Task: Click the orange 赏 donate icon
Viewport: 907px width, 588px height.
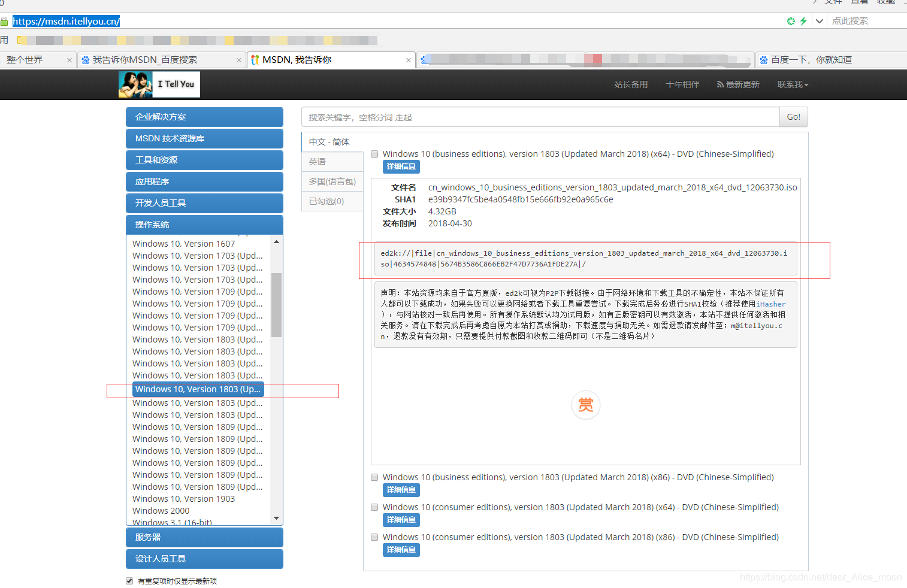Action: 586,405
